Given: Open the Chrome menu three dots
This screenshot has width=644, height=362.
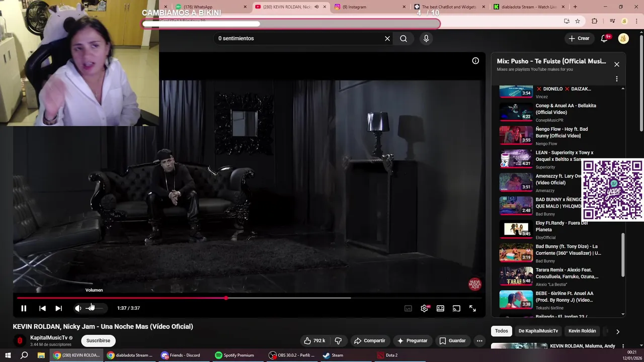Looking at the screenshot, I should click(636, 21).
